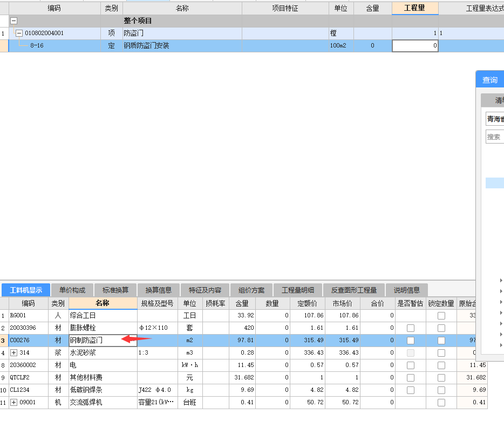Open the 组价方案 tab
This screenshot has width=504, height=428.
click(251, 290)
